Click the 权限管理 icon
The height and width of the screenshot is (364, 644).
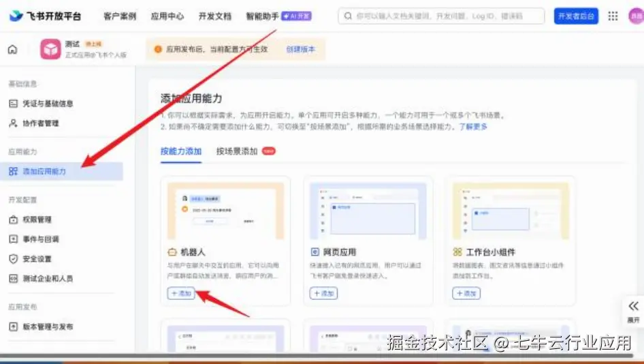pyautogui.click(x=13, y=219)
